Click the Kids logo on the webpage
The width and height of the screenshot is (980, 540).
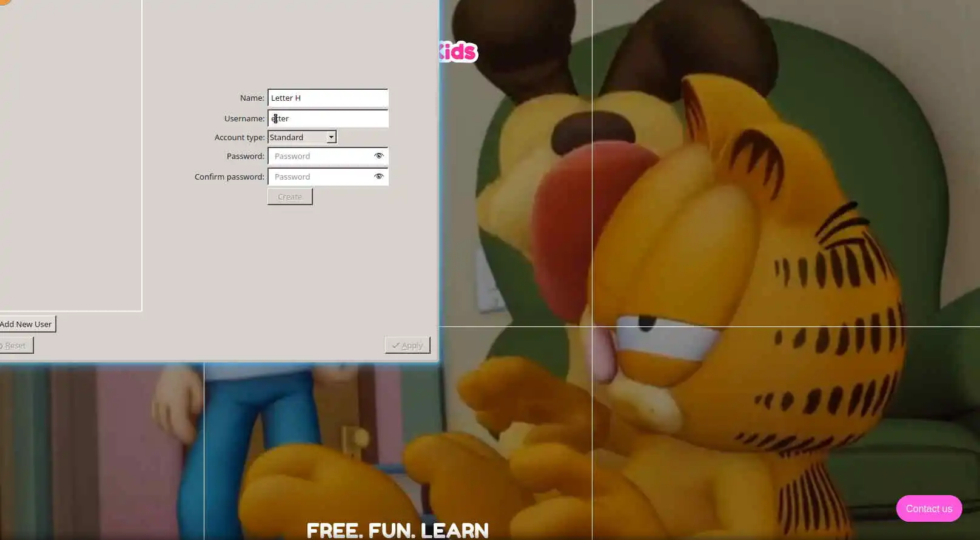point(458,52)
